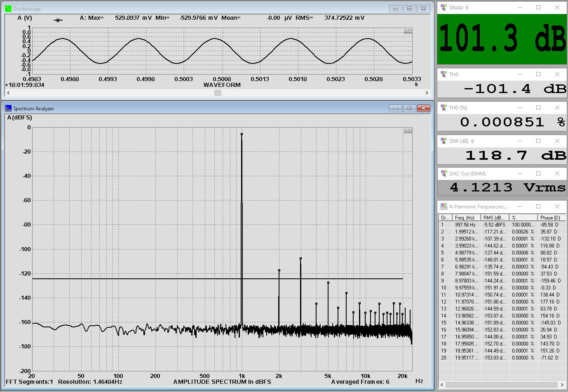Click the Averaged Frames: 6 status text
The height and width of the screenshot is (392, 568).
pyautogui.click(x=360, y=382)
